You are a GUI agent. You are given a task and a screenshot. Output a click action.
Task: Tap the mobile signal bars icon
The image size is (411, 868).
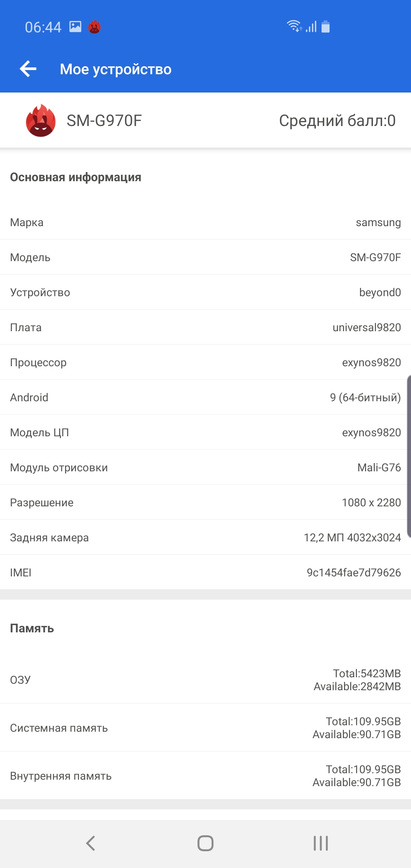pyautogui.click(x=311, y=27)
